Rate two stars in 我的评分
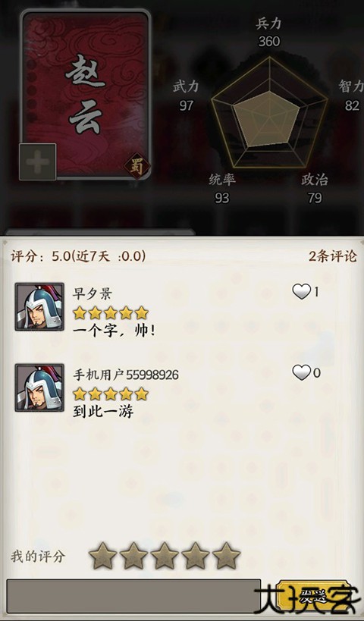Screen dimensions: 364x621 pos(133,556)
